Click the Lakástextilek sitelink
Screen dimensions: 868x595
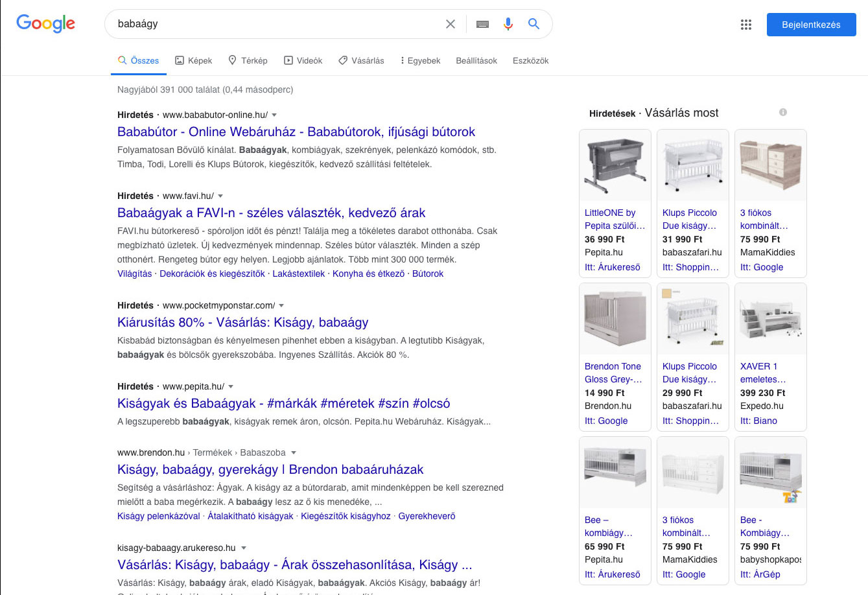point(299,274)
